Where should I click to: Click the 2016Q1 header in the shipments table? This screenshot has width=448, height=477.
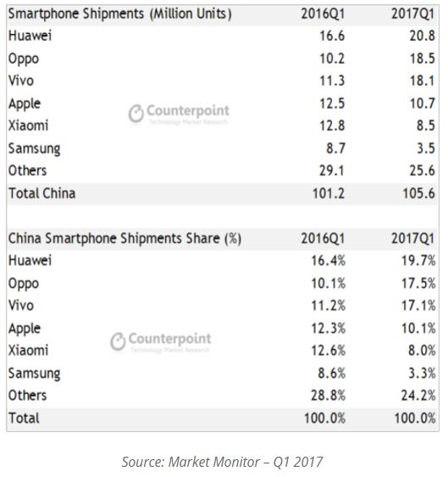(x=323, y=14)
